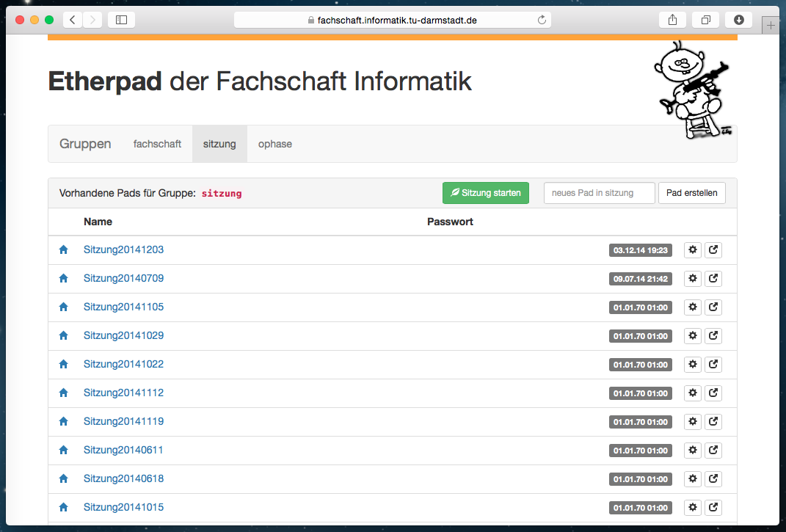Open settings gear for Sitzung20140618
Screen dimensions: 786x532
[x=693, y=478]
